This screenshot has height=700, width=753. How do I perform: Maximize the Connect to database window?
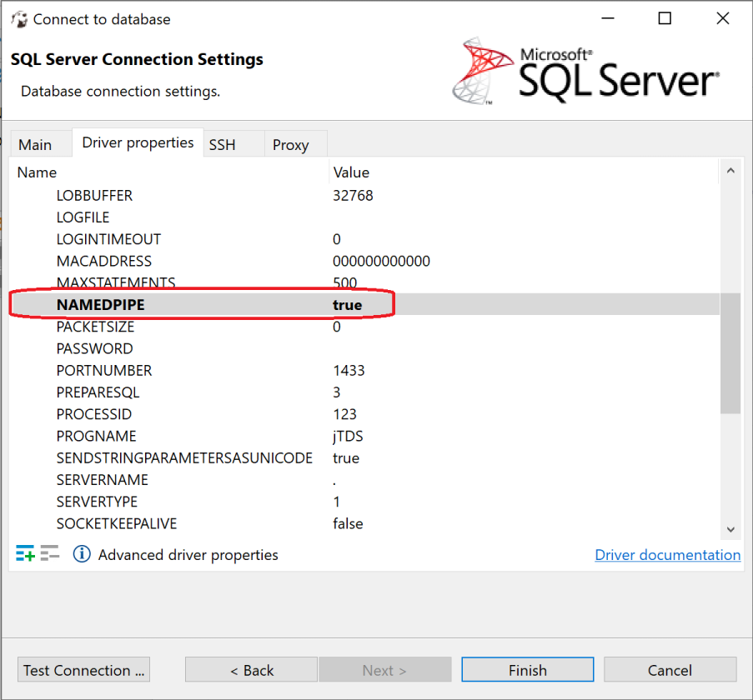pos(665,18)
